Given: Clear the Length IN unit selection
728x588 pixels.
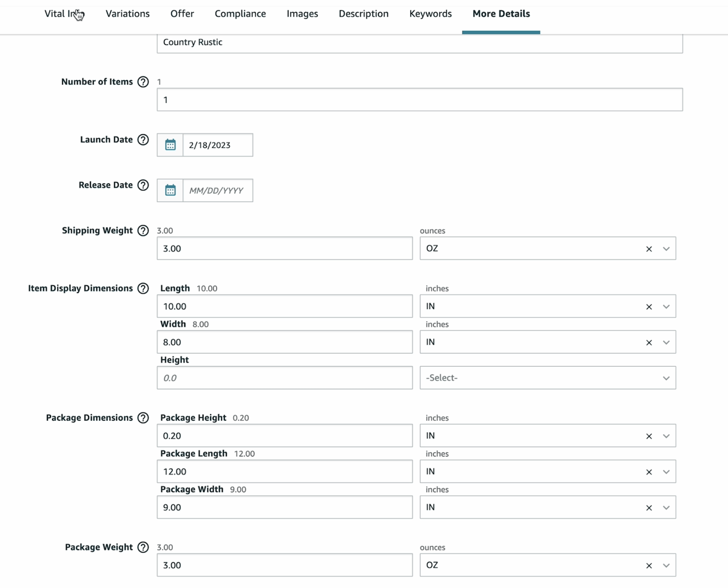Looking at the screenshot, I should (649, 306).
